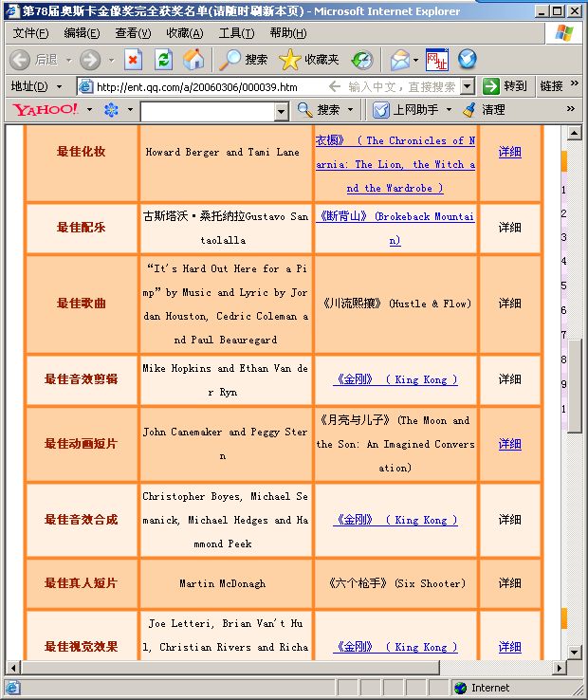Click the 《六个枪手》(Six Shooter) cell
Image resolution: width=588 pixels, height=700 pixels.
397,583
